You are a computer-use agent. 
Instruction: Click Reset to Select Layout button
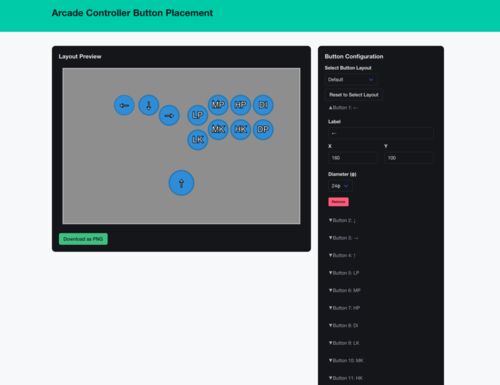click(x=354, y=95)
